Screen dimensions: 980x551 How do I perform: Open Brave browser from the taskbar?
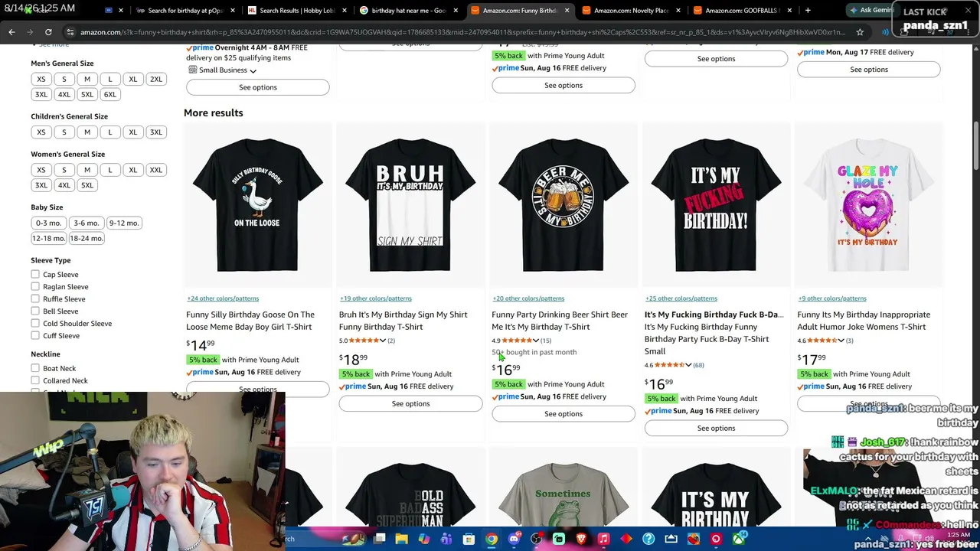point(581,539)
